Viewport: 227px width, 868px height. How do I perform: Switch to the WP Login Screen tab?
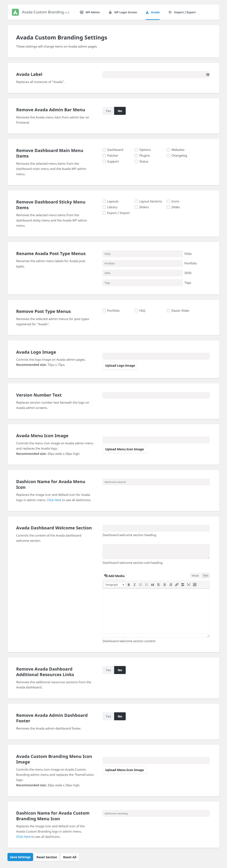point(123,12)
